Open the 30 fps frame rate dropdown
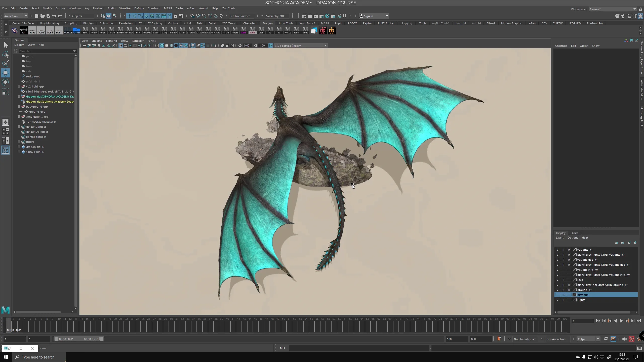Image resolution: width=644 pixels, height=362 pixels. click(x=588, y=339)
